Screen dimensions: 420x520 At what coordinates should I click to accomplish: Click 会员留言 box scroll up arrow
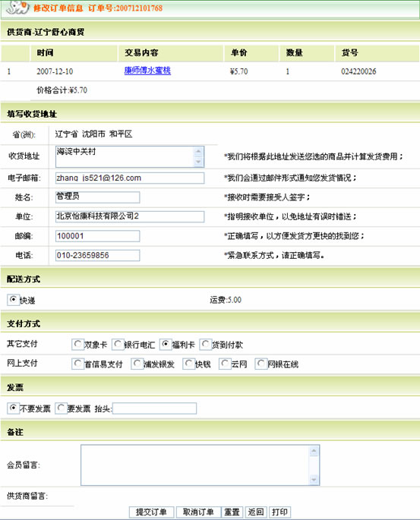tap(314, 451)
